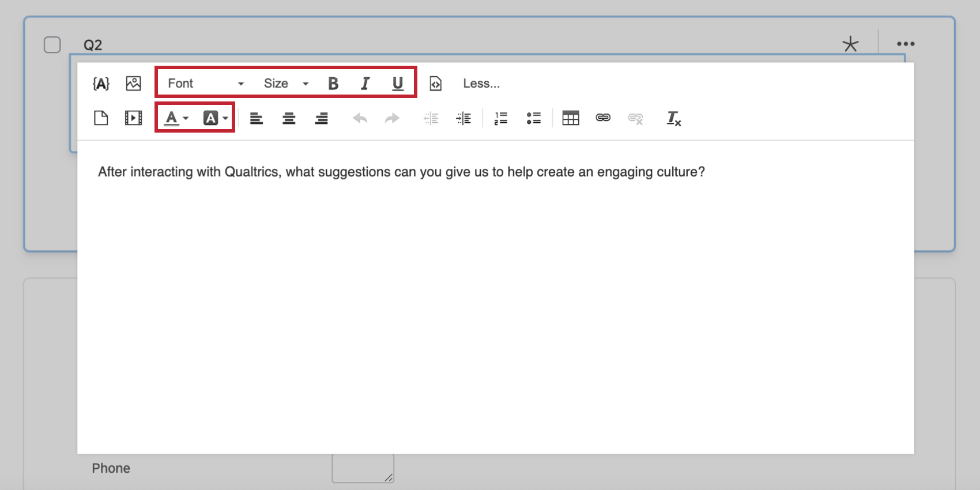Undo the last edit
Image resolution: width=980 pixels, height=490 pixels.
(x=360, y=118)
